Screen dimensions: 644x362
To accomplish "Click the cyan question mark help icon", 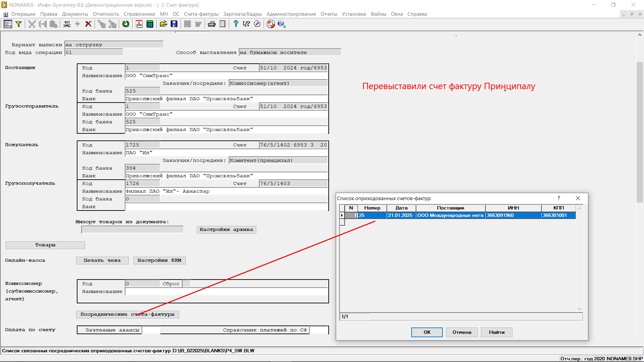I will click(x=236, y=24).
